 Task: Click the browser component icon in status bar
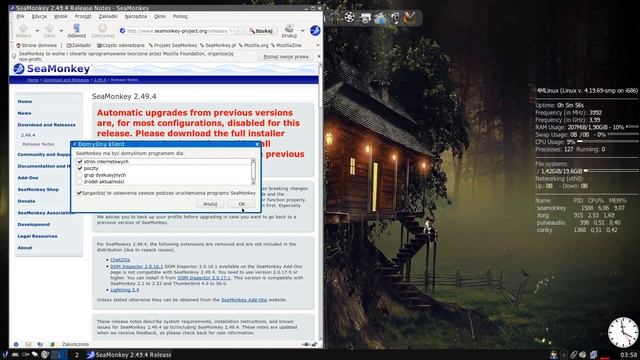[x=16, y=344]
